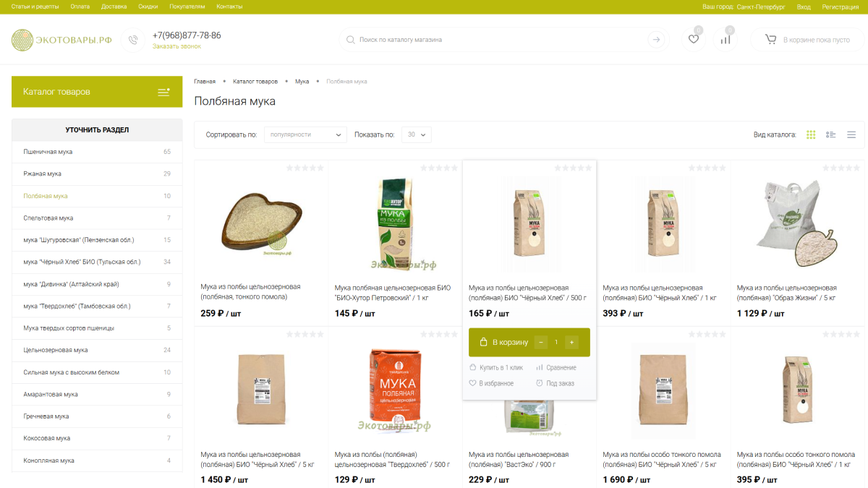Open the show 30 items dropdown
This screenshot has width=868, height=488.
coord(417,134)
